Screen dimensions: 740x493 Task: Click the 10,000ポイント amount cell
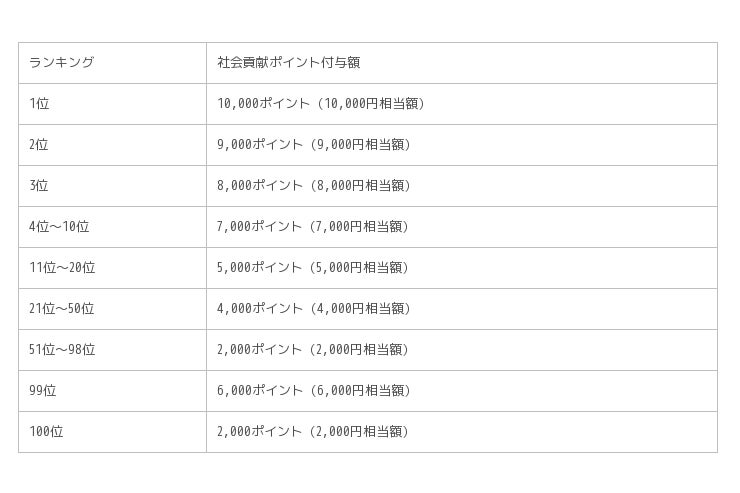pyautogui.click(x=321, y=103)
